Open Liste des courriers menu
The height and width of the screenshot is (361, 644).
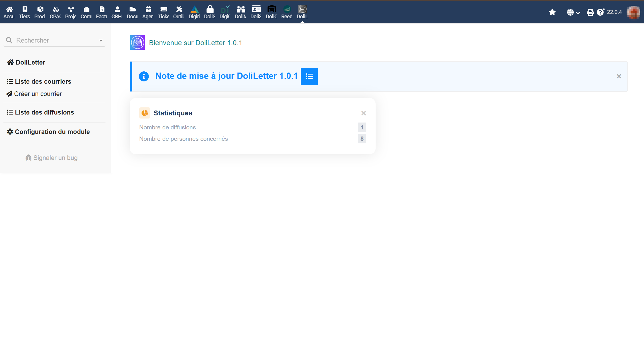point(43,81)
